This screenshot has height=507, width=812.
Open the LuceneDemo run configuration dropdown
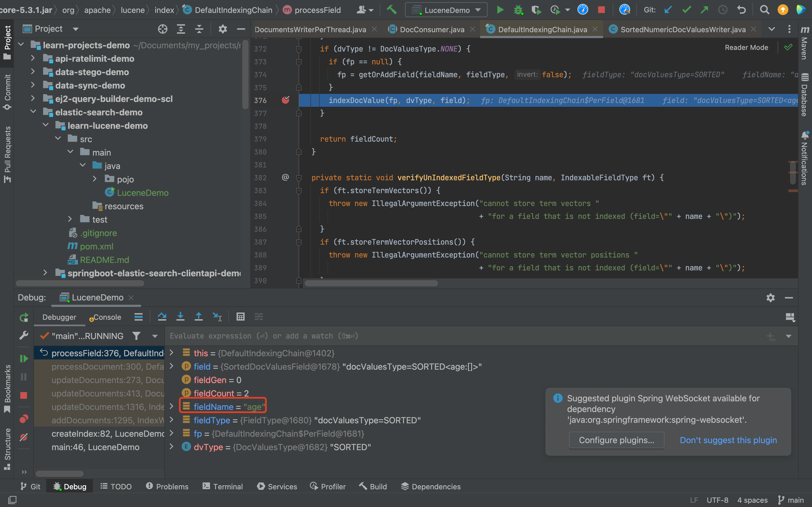(x=446, y=10)
